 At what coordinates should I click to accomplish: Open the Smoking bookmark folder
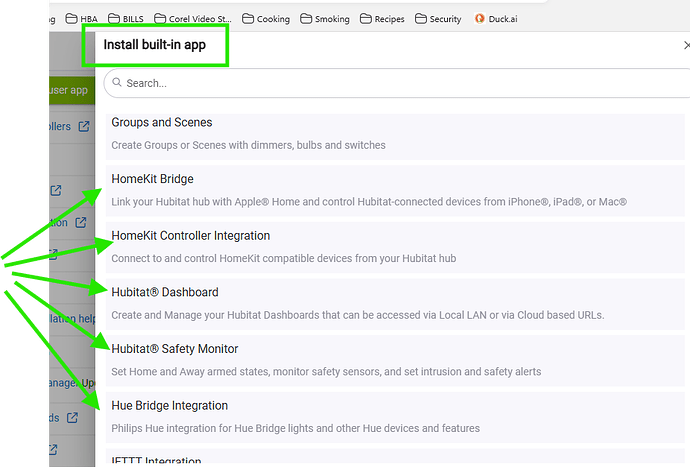325,19
